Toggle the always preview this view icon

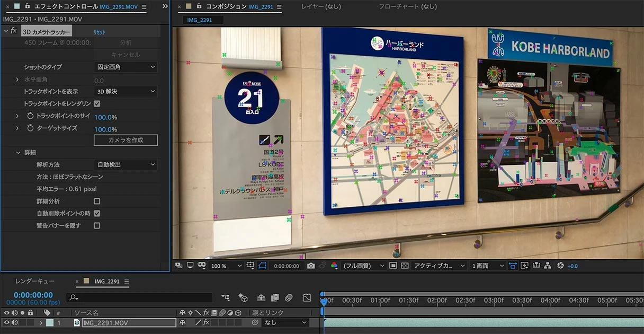pos(178,266)
